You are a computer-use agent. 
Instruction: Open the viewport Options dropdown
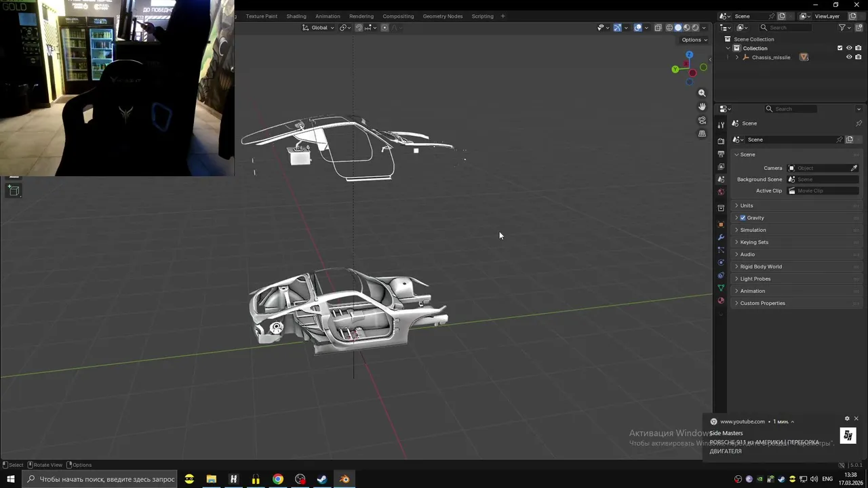[694, 40]
